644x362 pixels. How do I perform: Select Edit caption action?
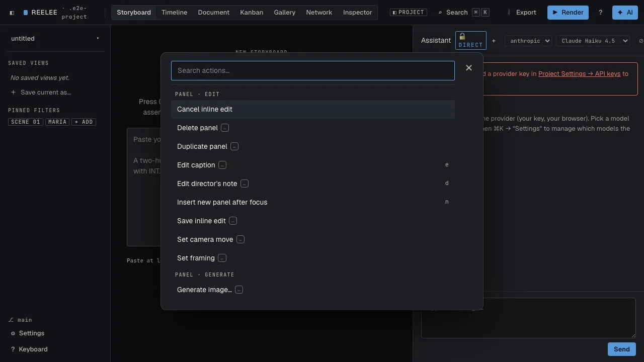[x=313, y=165]
